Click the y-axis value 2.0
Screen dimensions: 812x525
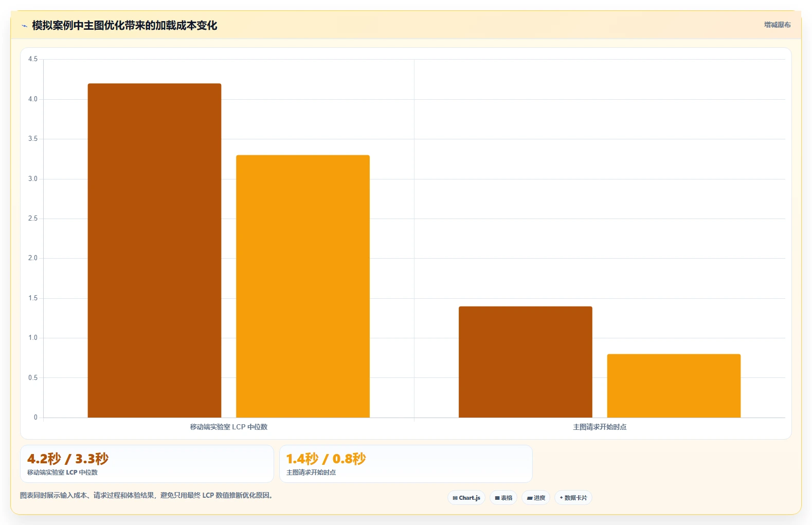point(33,258)
